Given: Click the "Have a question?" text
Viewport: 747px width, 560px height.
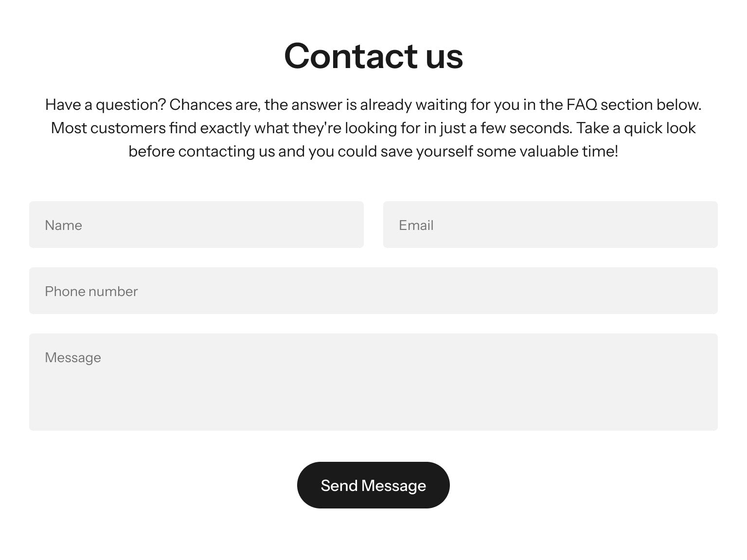Looking at the screenshot, I should click(106, 105).
